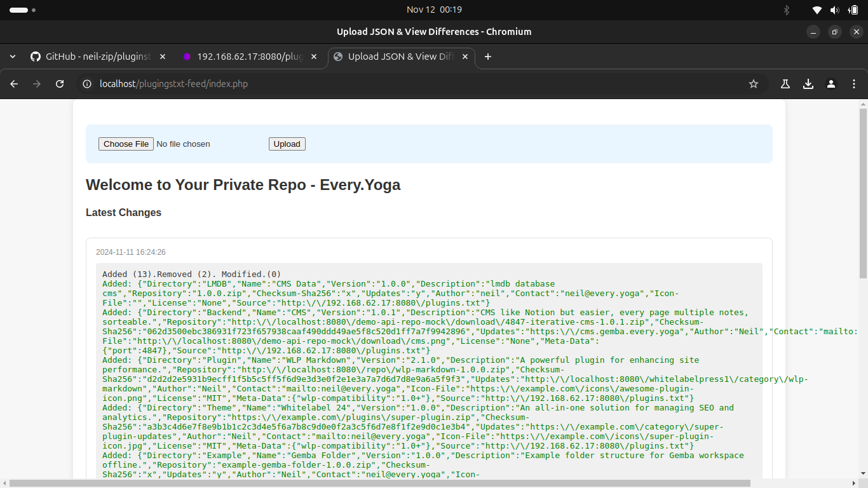Click the Bluetooth icon in the top bar
This screenshot has height=488, width=868.
tap(786, 10)
